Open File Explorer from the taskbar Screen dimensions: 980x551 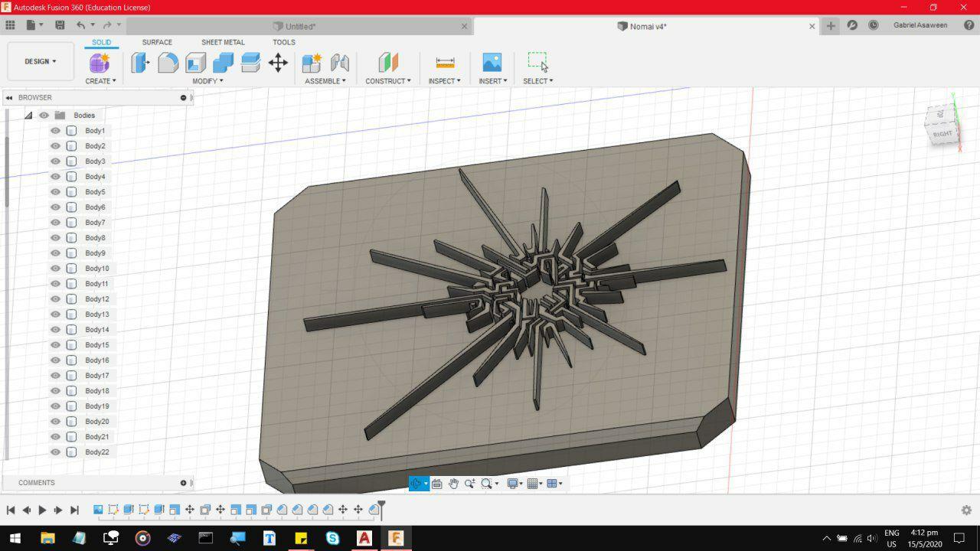pos(47,538)
